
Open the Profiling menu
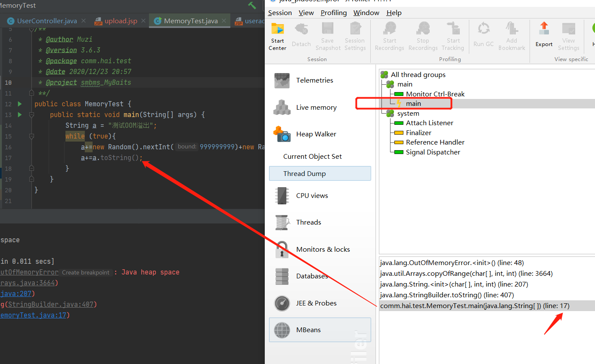click(x=334, y=13)
